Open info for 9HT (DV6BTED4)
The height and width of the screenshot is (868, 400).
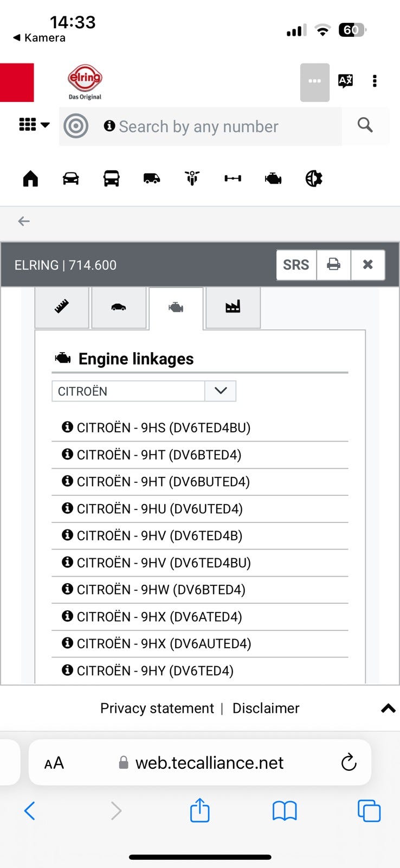click(68, 454)
